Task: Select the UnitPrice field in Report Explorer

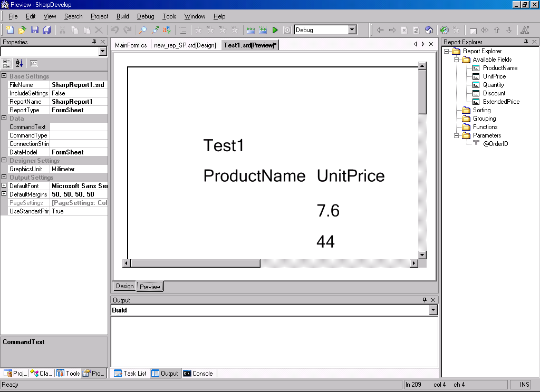Action: tap(494, 76)
